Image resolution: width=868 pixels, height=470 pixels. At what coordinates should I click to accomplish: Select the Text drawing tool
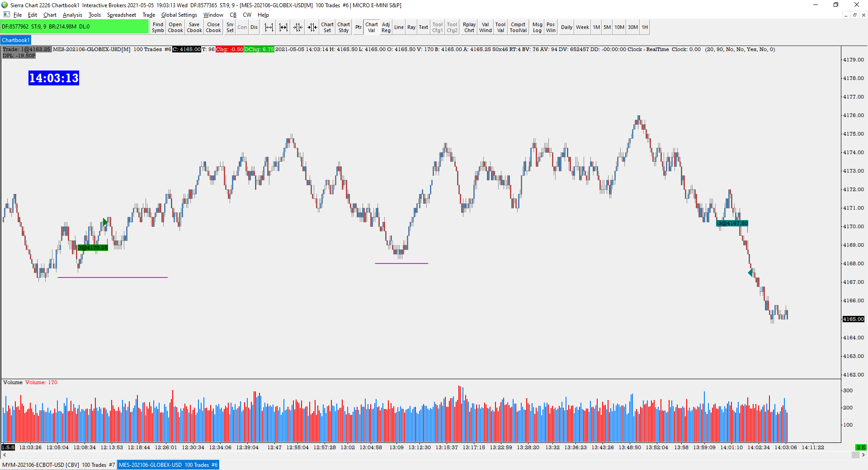[424, 27]
